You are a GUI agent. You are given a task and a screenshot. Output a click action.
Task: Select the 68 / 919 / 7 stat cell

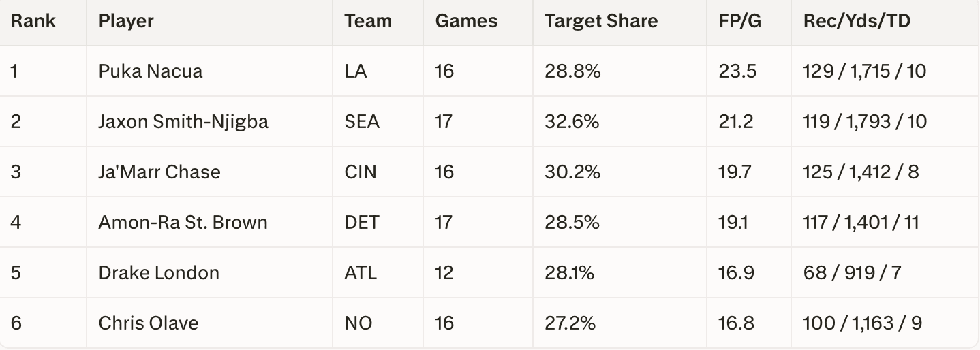coord(852,272)
